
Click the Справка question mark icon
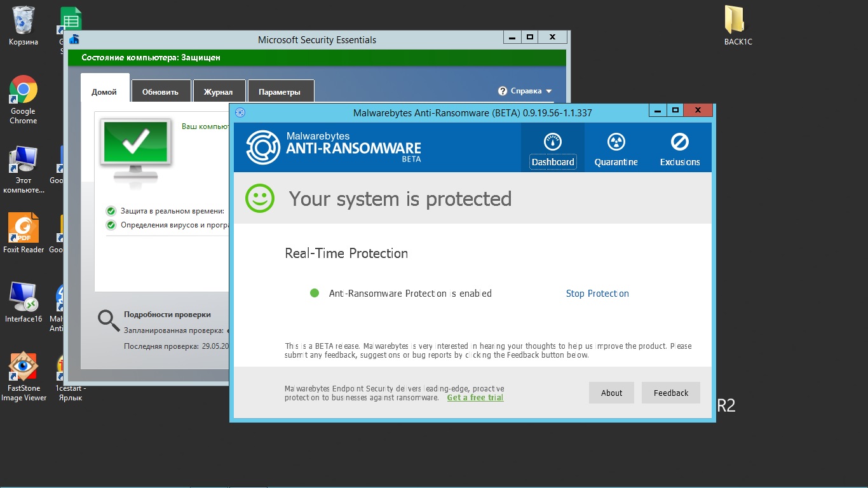coord(503,91)
